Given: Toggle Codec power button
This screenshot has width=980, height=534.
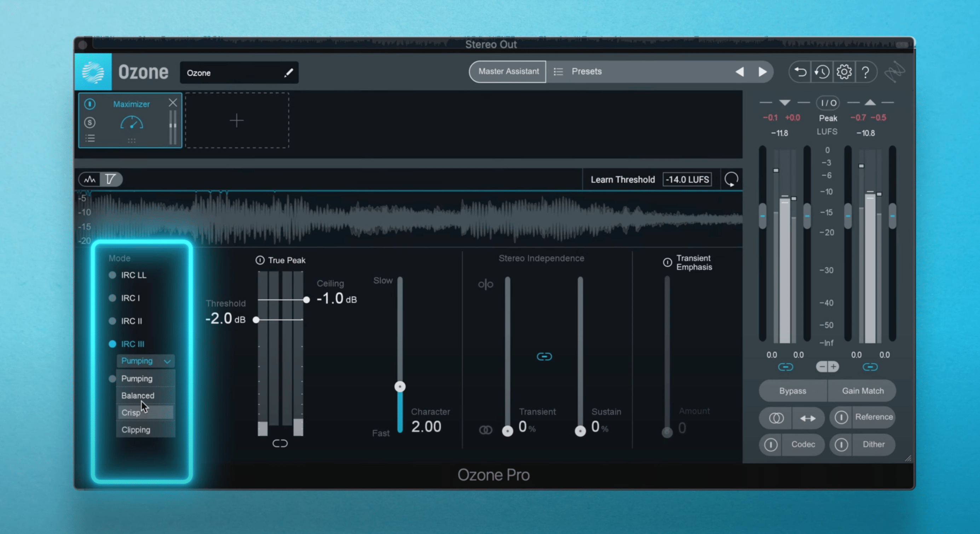Looking at the screenshot, I should tap(771, 445).
